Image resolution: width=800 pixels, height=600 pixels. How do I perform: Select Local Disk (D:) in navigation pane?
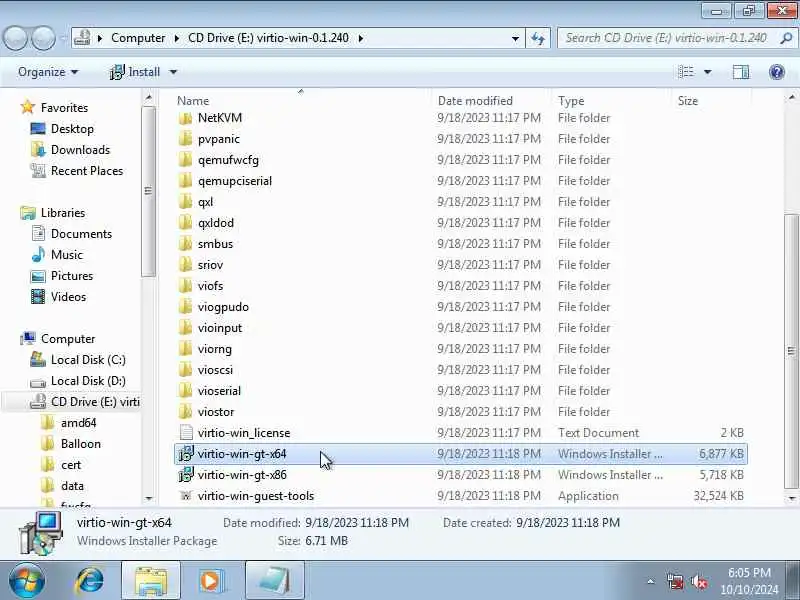88,381
